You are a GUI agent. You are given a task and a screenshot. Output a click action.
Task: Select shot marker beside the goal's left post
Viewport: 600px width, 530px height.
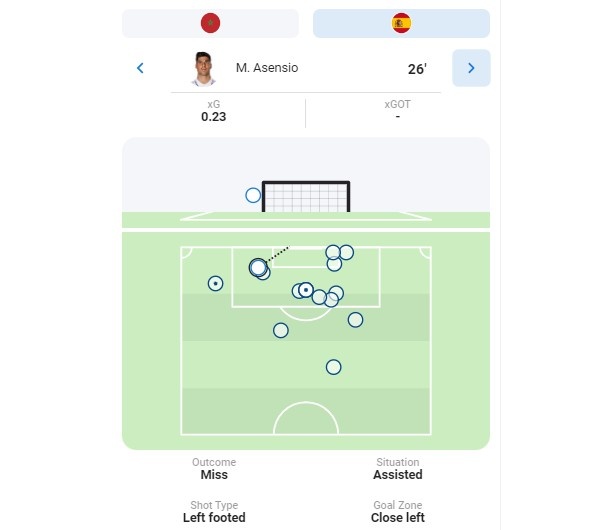point(253,195)
